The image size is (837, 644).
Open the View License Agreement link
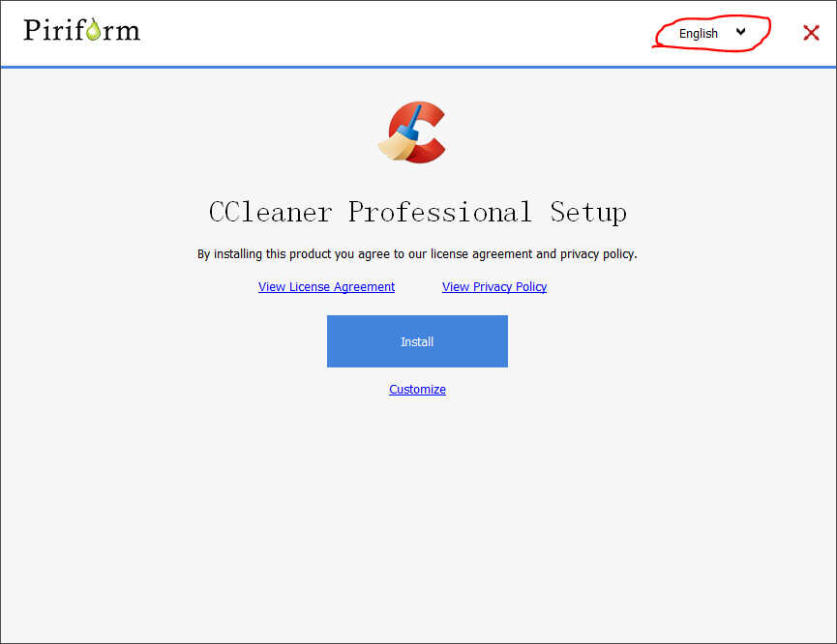326,287
